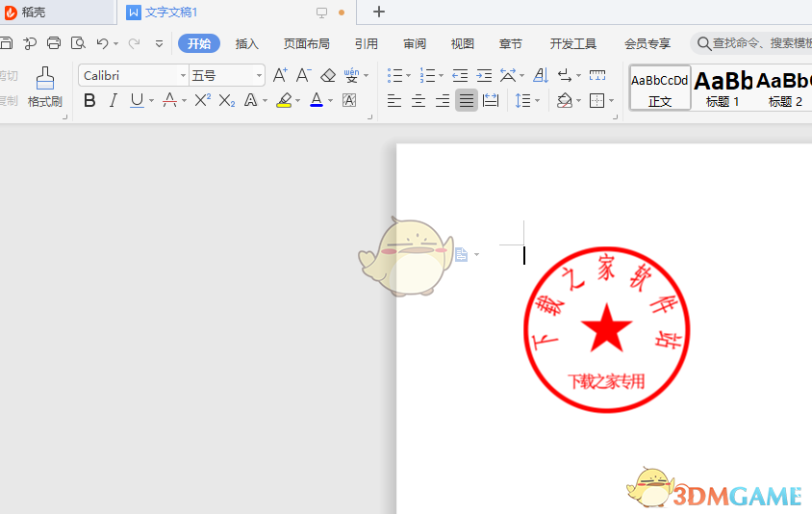Click the phonetic guide (wén) icon
Screen dimensions: 812x514
click(351, 76)
